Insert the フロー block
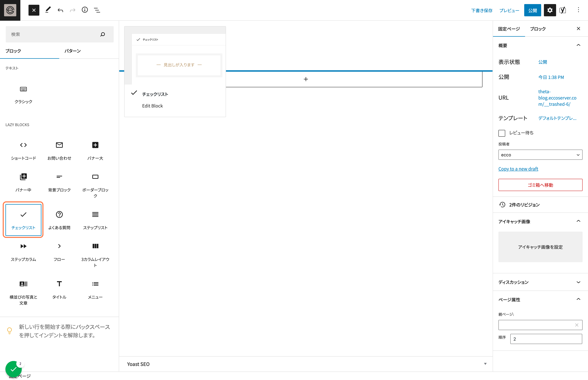 coord(59,252)
